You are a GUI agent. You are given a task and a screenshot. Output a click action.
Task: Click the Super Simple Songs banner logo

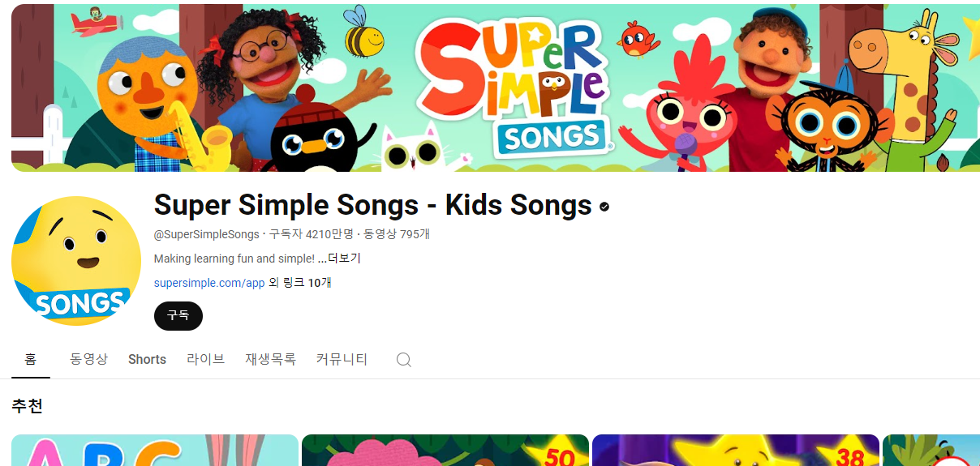point(514,83)
